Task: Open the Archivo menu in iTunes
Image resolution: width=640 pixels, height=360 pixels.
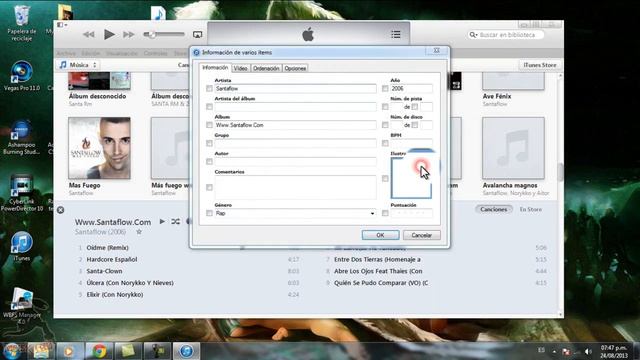Action: click(x=66, y=53)
